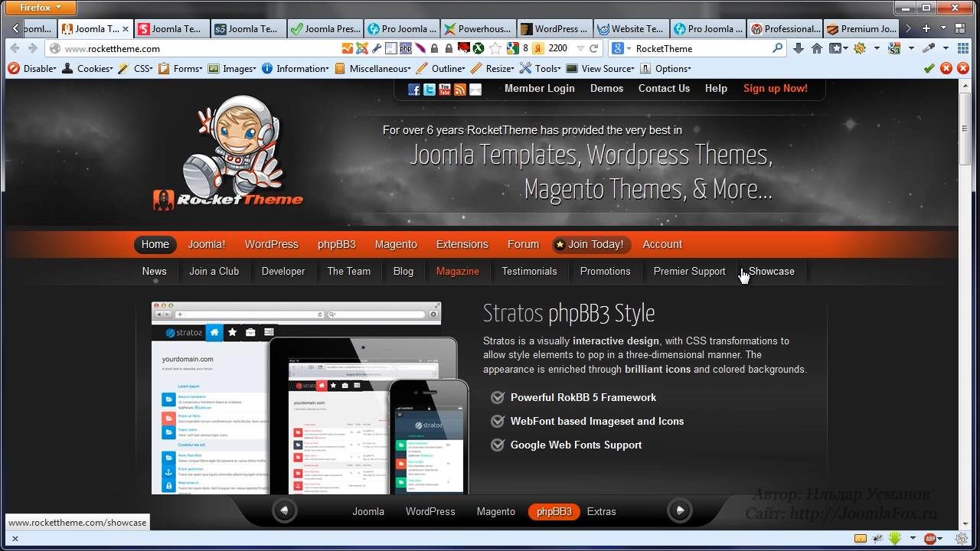Viewport: 980px width, 551px height.
Task: Switch to the Website Te... browser tab
Action: tap(631, 28)
